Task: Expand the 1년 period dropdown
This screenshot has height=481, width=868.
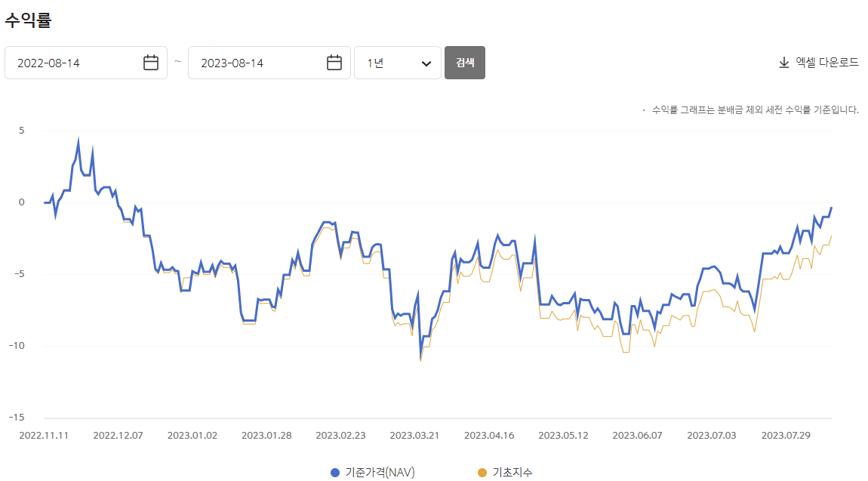Action: (398, 63)
